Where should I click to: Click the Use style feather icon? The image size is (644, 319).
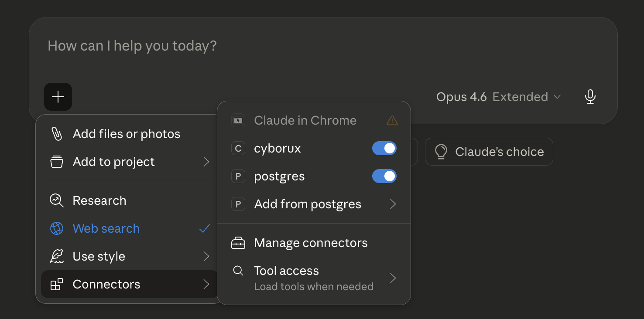(x=57, y=256)
